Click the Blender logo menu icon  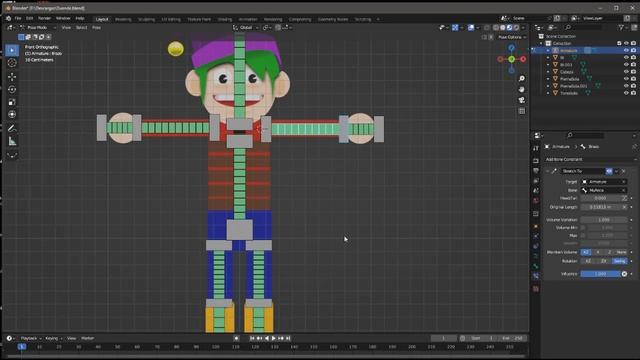point(8,18)
